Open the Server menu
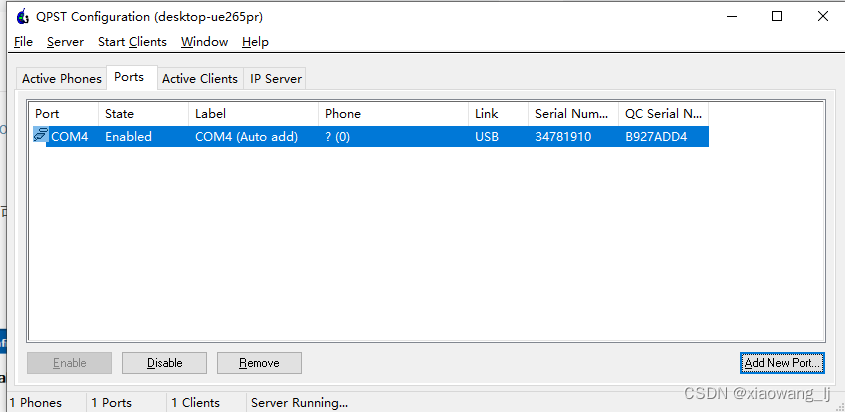The width and height of the screenshot is (845, 412). click(x=65, y=42)
